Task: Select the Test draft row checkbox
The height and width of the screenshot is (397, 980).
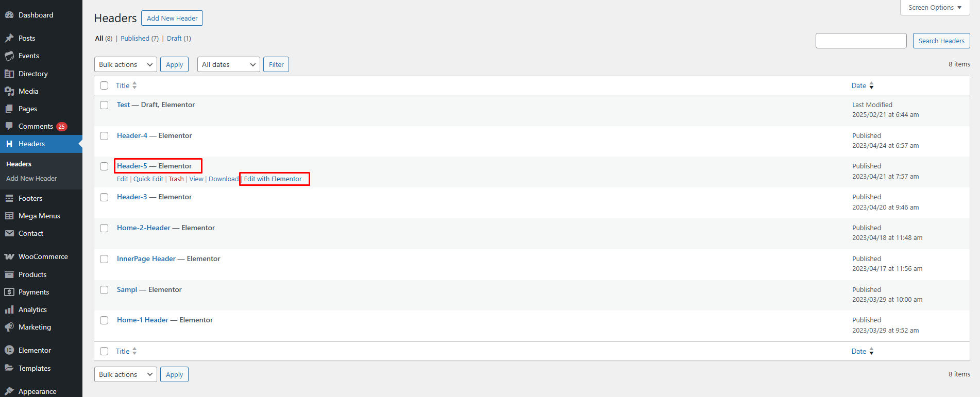Action: point(104,105)
